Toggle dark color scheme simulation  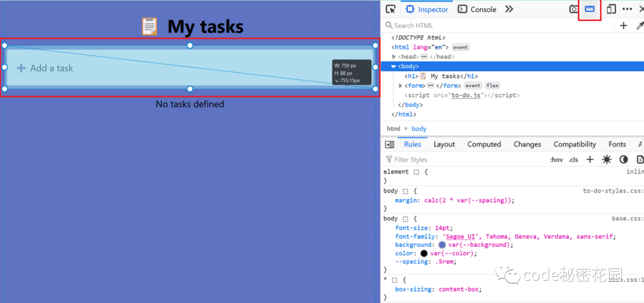[x=624, y=159]
